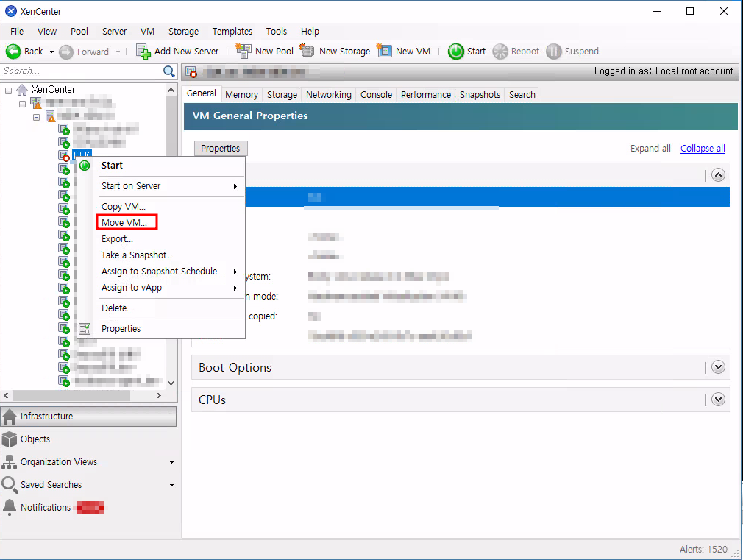Click the green Back arrow icon
This screenshot has height=560, width=743.
[13, 52]
